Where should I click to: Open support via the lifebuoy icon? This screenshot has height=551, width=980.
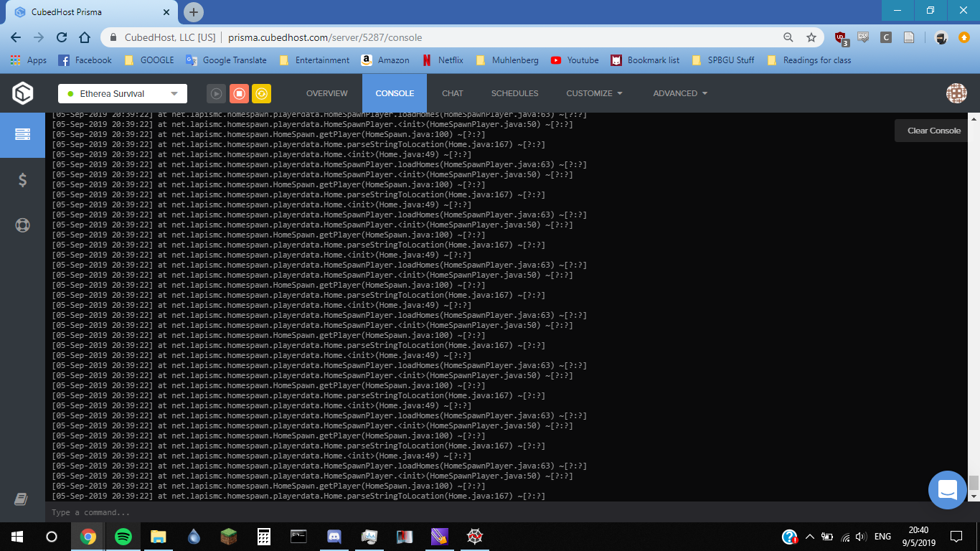(22, 225)
